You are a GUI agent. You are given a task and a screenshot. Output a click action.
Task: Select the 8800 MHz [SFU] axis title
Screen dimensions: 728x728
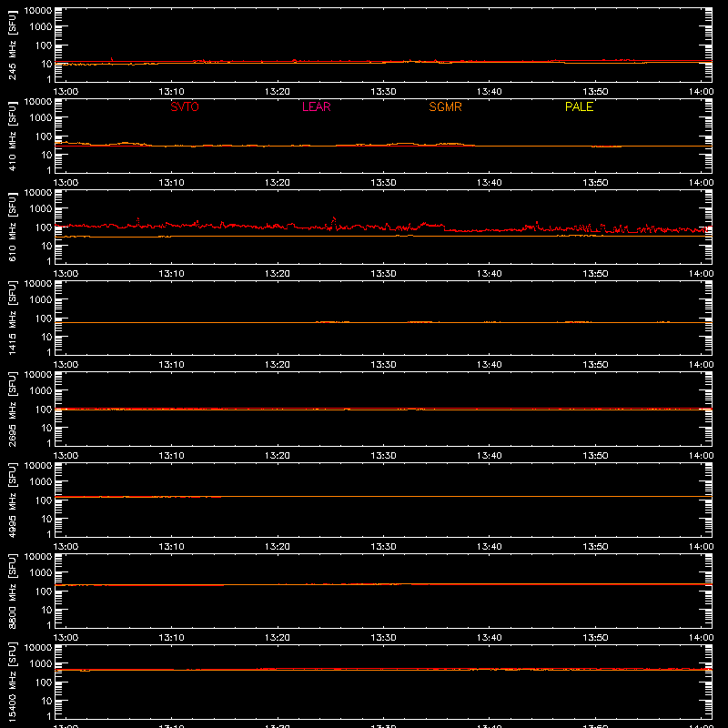13,591
